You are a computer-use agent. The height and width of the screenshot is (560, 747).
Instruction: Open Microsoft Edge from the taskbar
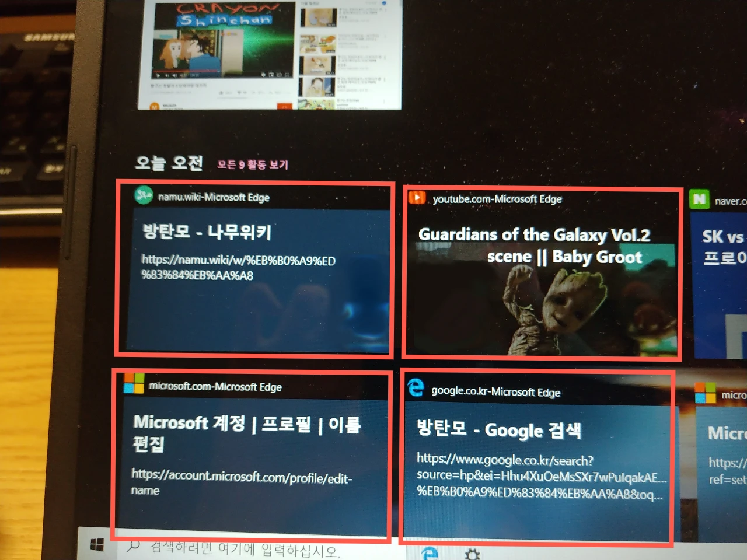click(x=430, y=553)
